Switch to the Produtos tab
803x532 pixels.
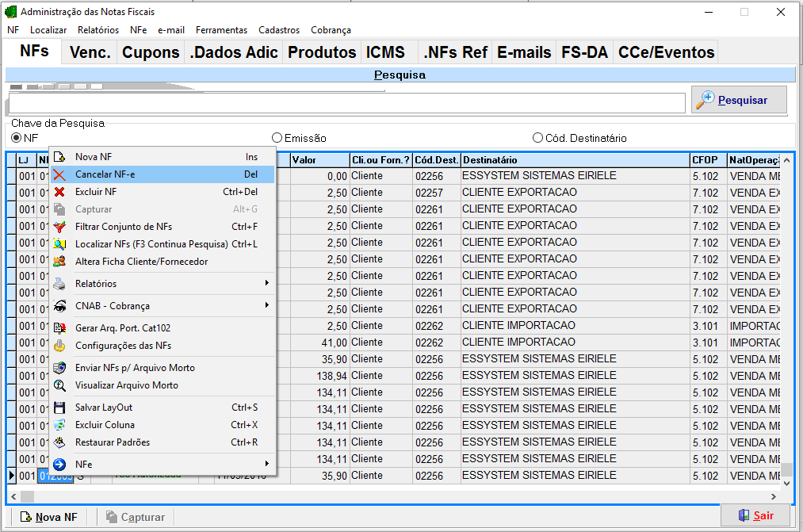pyautogui.click(x=321, y=52)
